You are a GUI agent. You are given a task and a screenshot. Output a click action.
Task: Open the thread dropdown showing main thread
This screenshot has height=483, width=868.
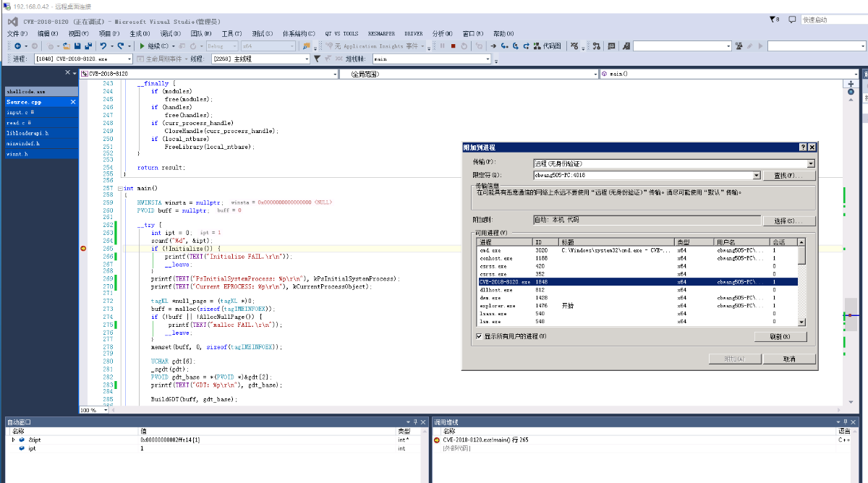click(307, 59)
